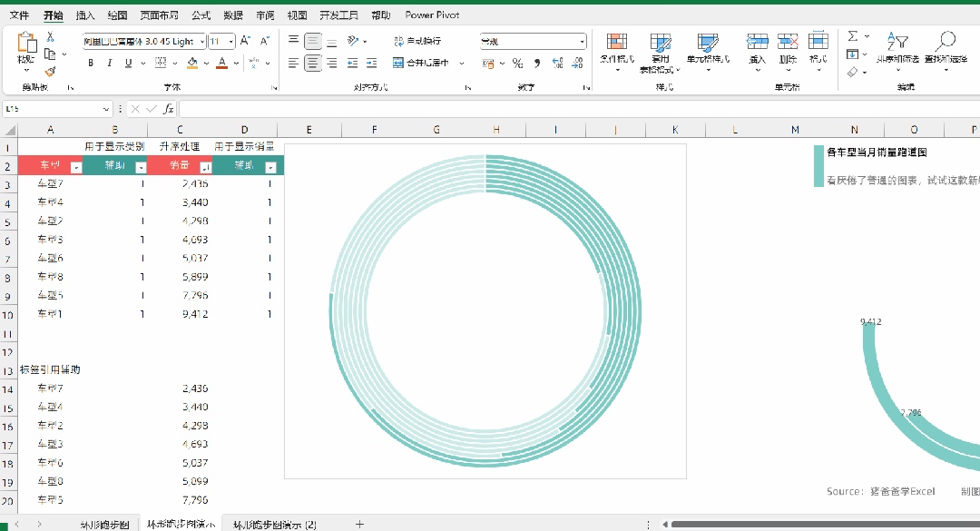The image size is (980, 531).
Task: Open Format as Table (套用表格格式)
Action: click(x=660, y=53)
